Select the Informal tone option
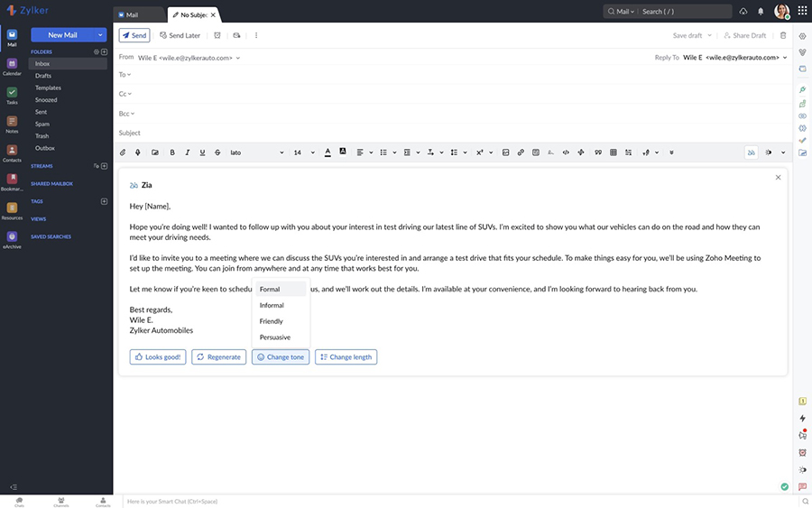 [281, 305]
